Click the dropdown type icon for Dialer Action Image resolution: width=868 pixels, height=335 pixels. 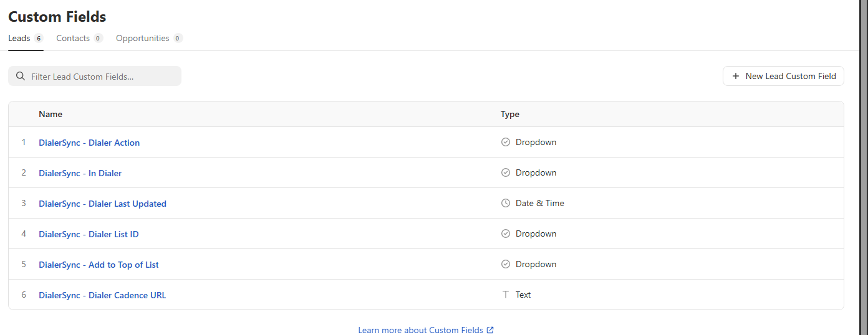pos(506,142)
